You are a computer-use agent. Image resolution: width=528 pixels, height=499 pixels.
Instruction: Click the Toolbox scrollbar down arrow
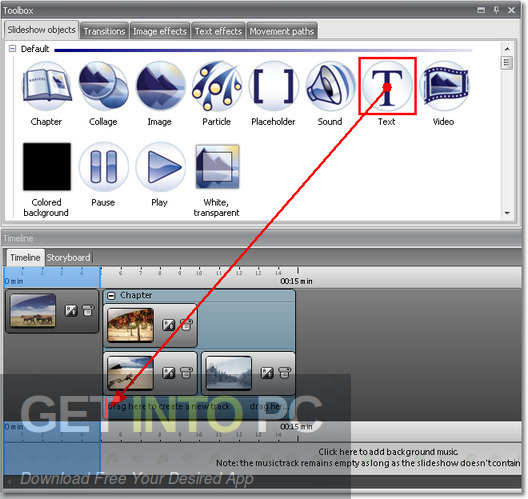507,213
